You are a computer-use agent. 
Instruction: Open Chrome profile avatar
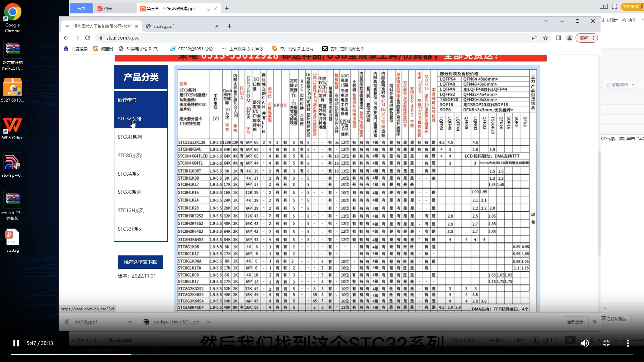tap(569, 38)
